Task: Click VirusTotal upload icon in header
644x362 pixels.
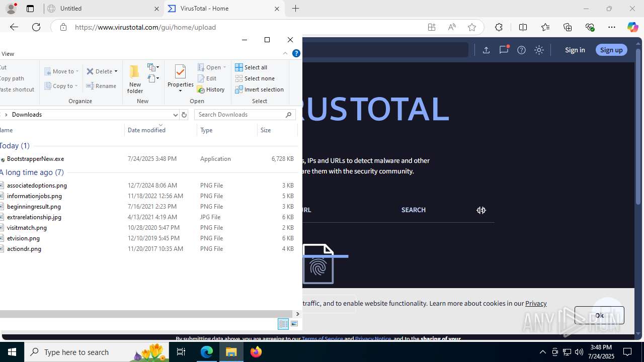Action: [486, 50]
